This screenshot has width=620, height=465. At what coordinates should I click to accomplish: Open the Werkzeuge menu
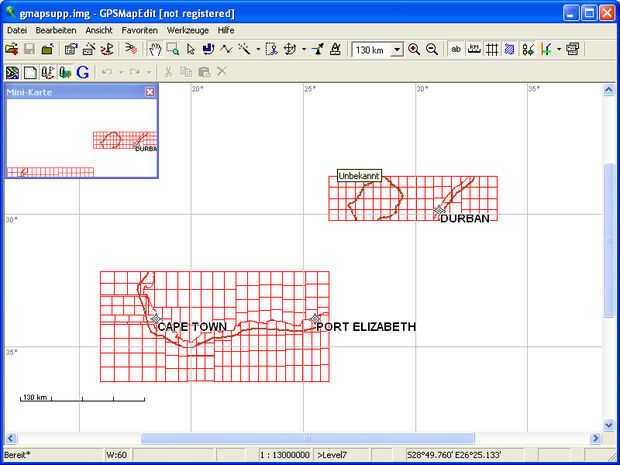(187, 30)
